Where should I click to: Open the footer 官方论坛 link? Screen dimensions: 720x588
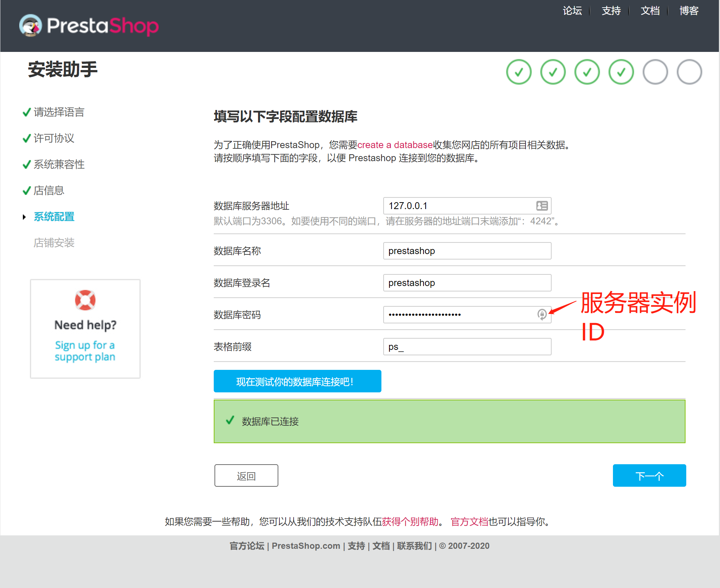coord(247,546)
